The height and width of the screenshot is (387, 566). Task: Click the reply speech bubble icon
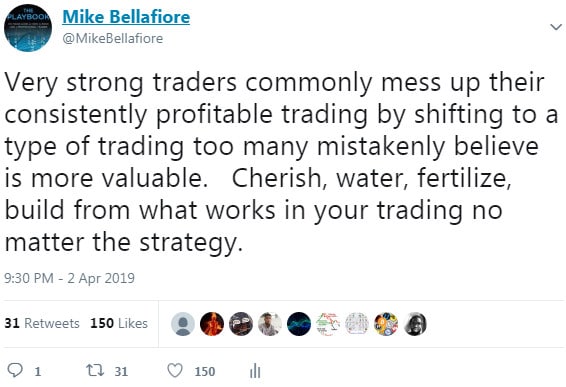pyautogui.click(x=15, y=370)
